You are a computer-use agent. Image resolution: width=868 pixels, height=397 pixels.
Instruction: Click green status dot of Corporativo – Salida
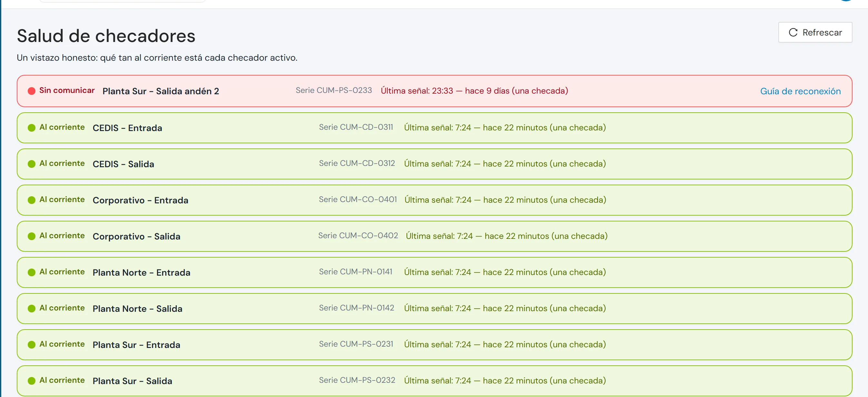(x=32, y=236)
